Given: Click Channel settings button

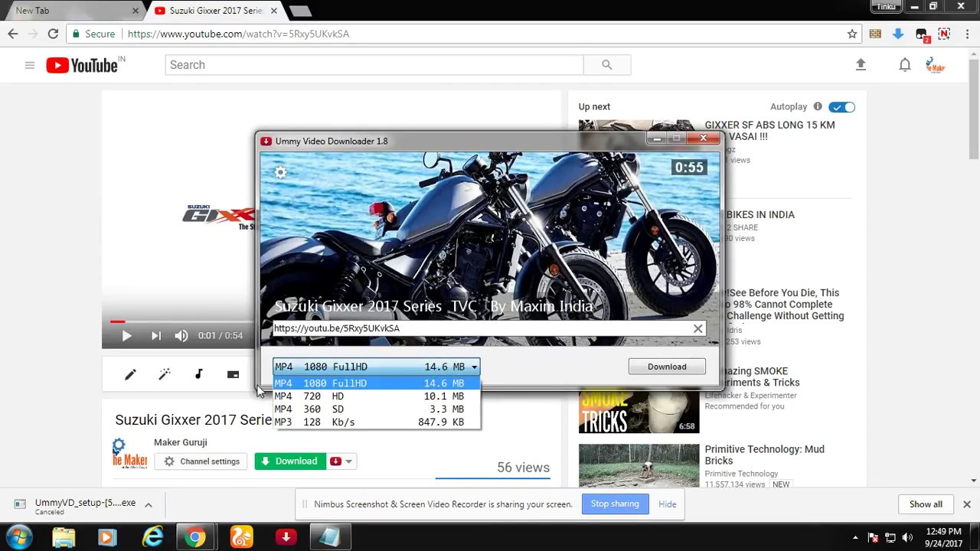Looking at the screenshot, I should tap(201, 461).
